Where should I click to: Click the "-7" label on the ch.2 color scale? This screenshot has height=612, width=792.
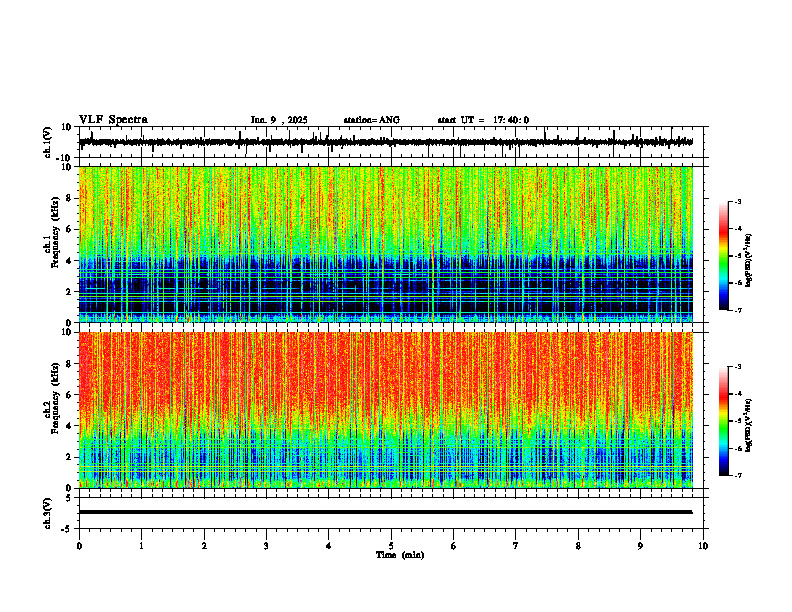tap(737, 475)
